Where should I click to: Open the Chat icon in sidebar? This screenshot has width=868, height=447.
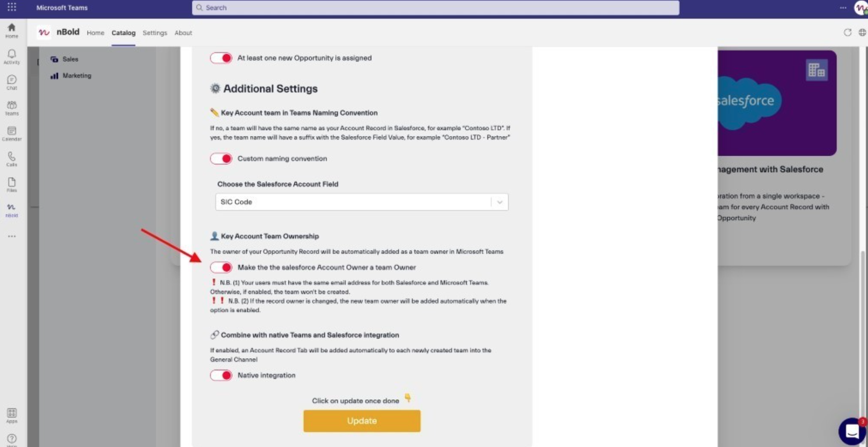click(x=11, y=82)
